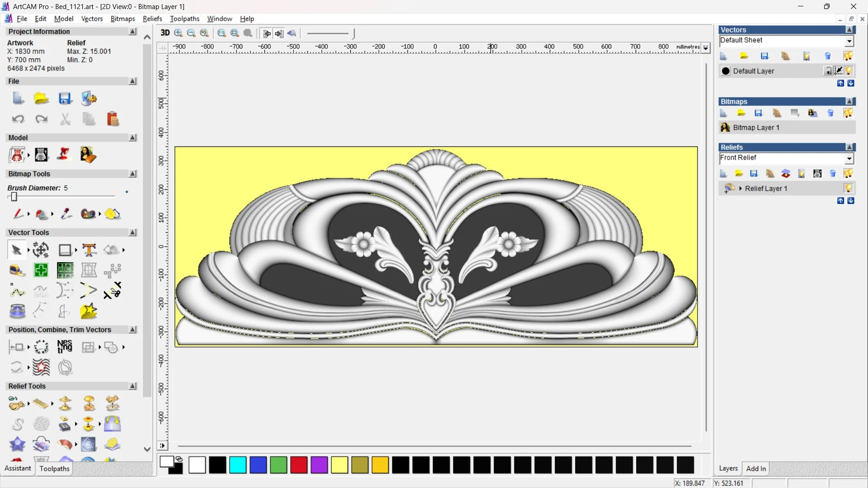Select the Paint brush bitmap tool
This screenshot has width=868, height=488.
[18, 214]
